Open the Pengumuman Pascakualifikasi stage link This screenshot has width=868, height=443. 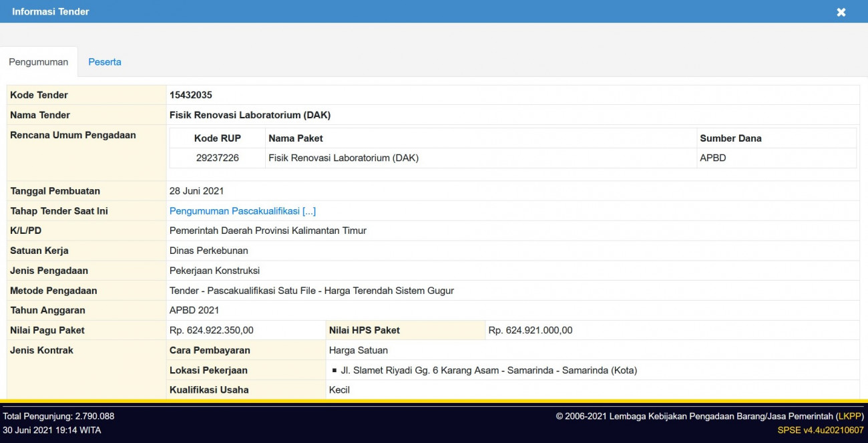point(242,211)
